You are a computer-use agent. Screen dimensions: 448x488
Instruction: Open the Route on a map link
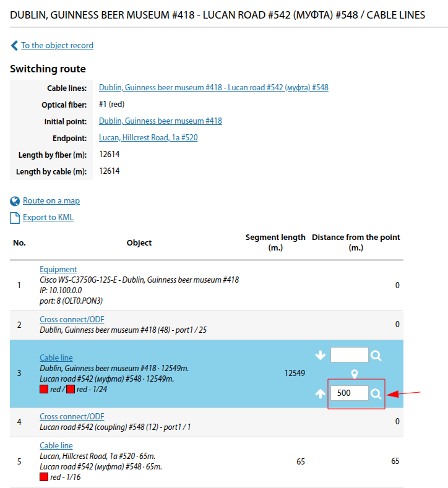[51, 201]
